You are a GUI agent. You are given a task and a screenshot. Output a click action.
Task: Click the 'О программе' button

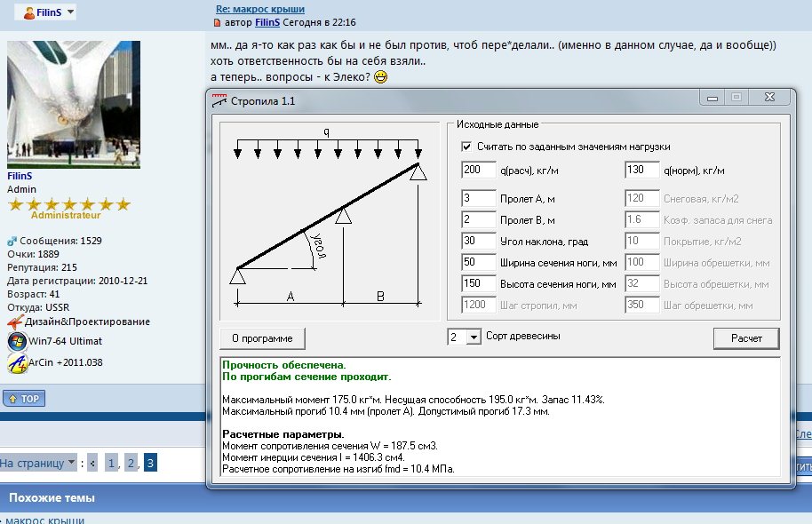(x=262, y=338)
